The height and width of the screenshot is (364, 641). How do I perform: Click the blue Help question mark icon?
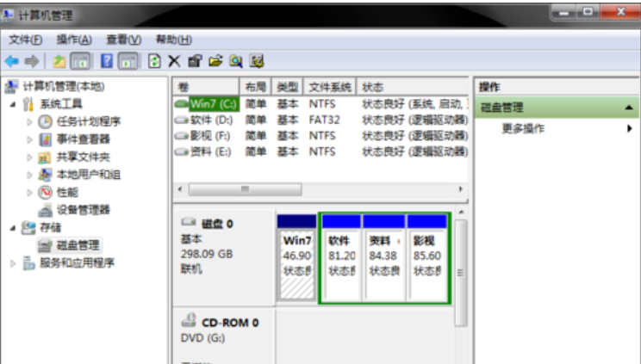click(108, 61)
